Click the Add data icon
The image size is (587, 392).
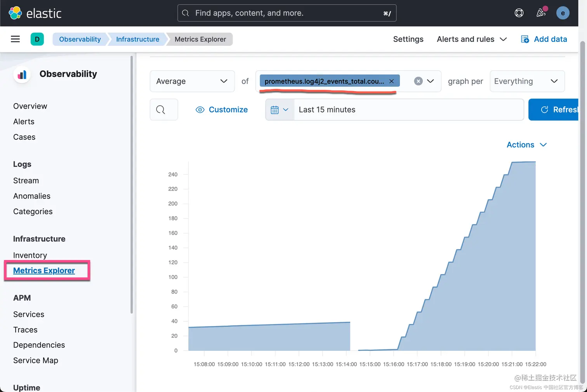point(525,39)
